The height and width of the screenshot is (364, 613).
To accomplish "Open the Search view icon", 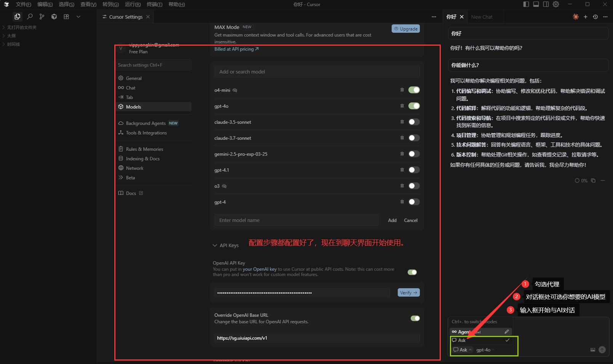I will [x=30, y=17].
